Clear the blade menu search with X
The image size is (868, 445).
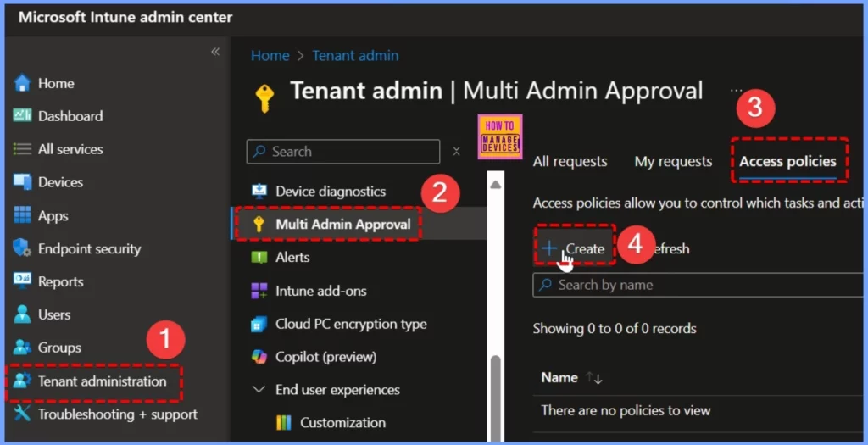coord(456,151)
